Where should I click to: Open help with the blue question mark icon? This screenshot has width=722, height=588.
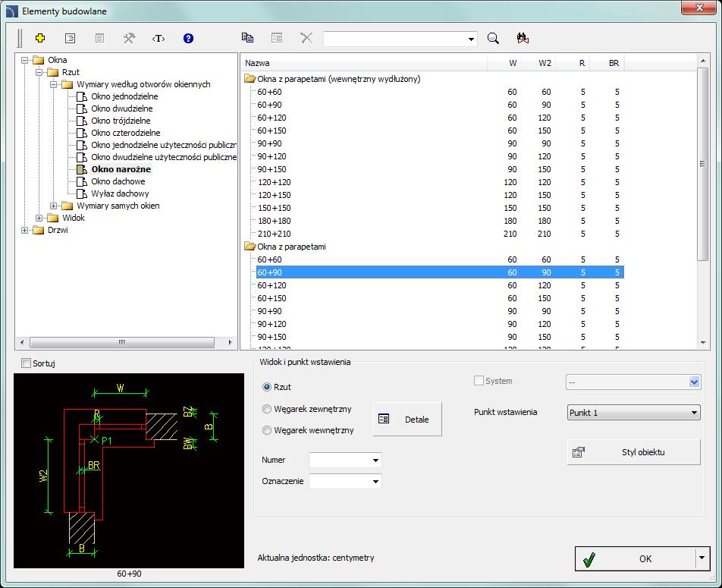point(188,38)
